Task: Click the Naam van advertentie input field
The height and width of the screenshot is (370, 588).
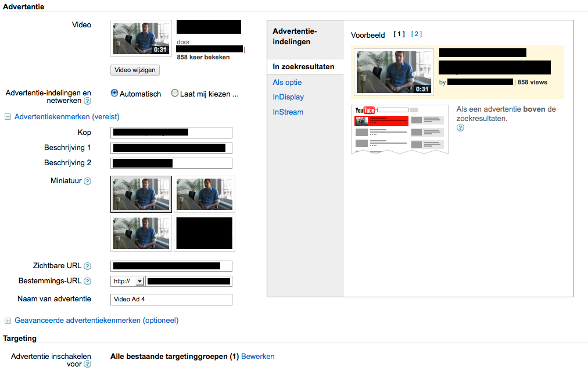Action: (171, 300)
